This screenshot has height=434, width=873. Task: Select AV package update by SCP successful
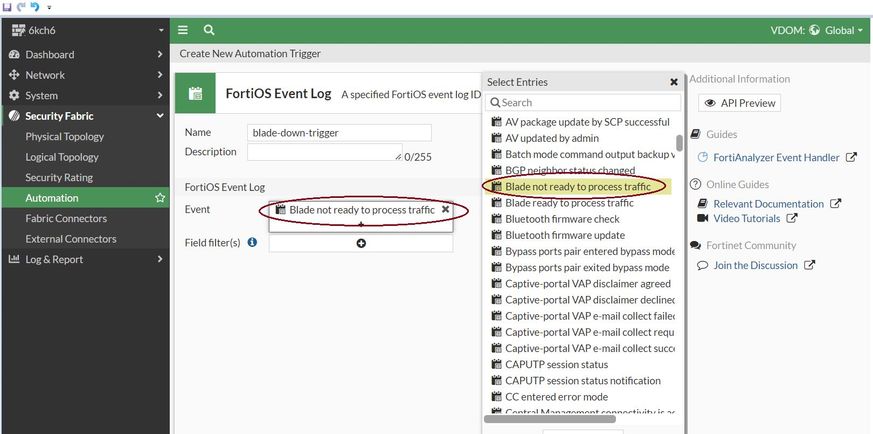pyautogui.click(x=581, y=122)
